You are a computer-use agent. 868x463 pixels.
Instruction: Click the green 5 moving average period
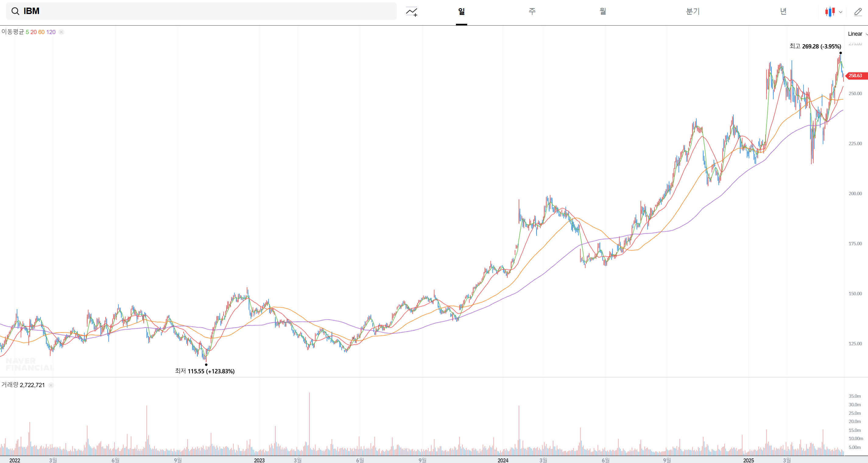[27, 32]
